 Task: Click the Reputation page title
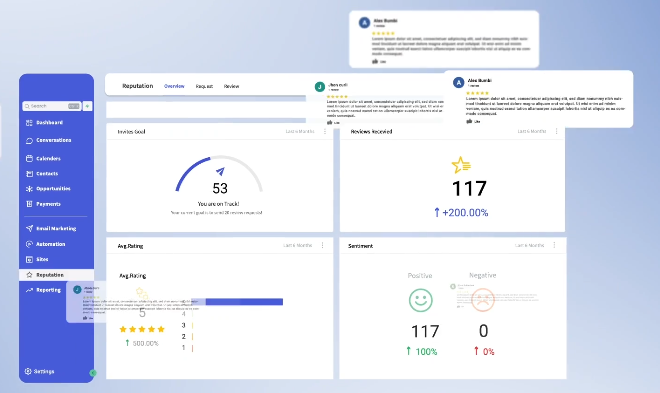pyautogui.click(x=138, y=86)
